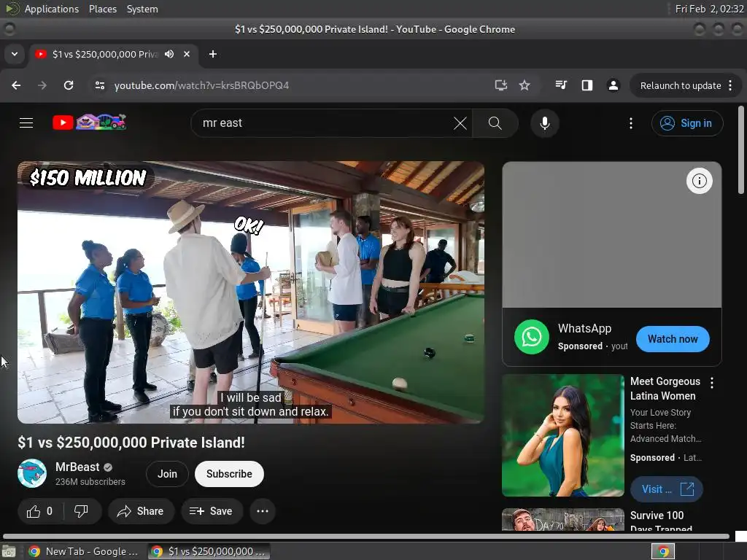Open a new browser tab
Image resolution: width=747 pixels, height=560 pixels.
tap(213, 54)
